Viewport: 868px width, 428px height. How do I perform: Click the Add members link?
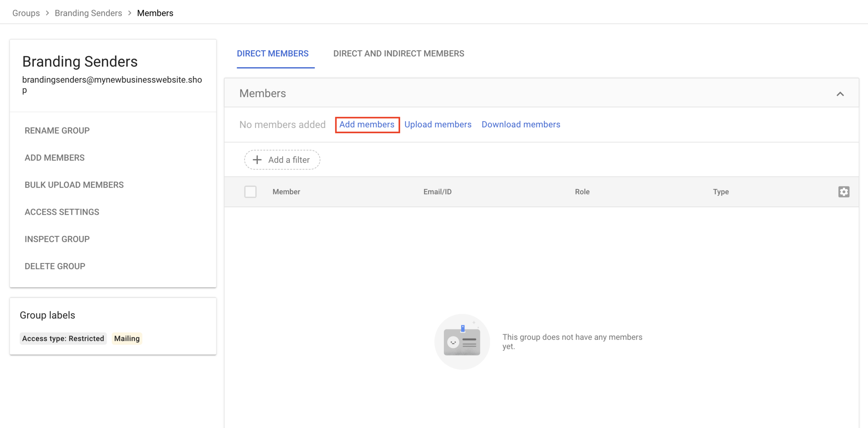coord(367,125)
